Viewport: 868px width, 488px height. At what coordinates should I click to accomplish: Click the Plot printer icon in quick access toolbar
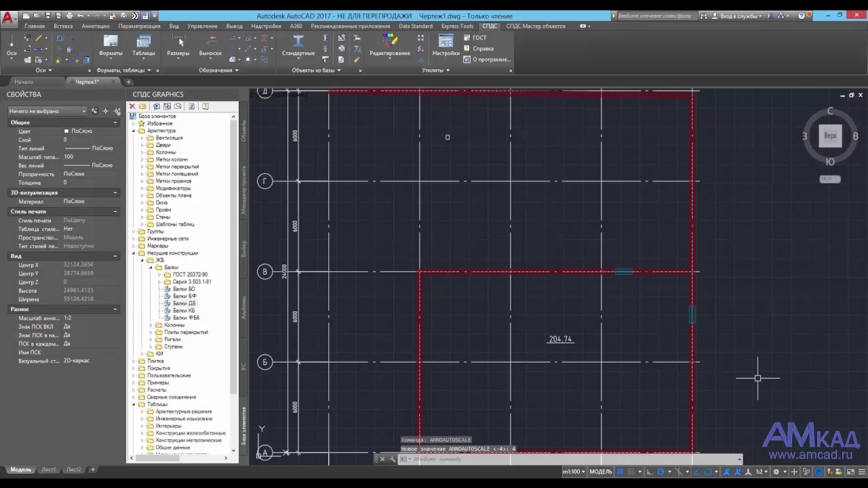click(x=69, y=16)
